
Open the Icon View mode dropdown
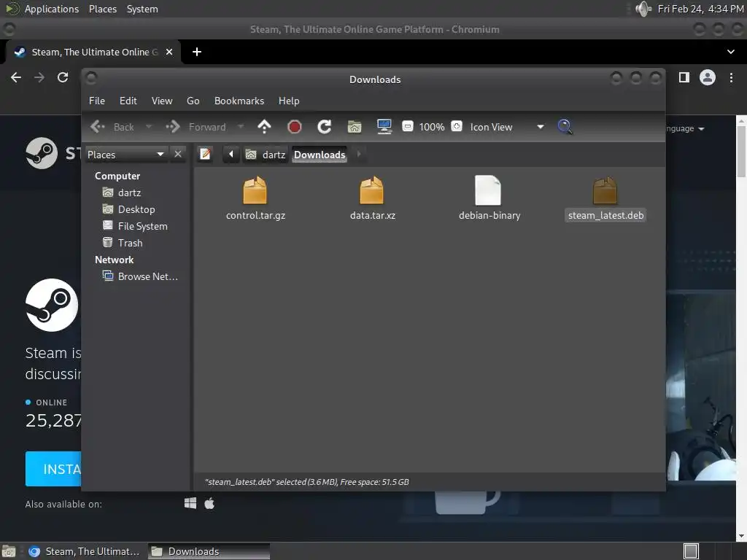coord(507,127)
